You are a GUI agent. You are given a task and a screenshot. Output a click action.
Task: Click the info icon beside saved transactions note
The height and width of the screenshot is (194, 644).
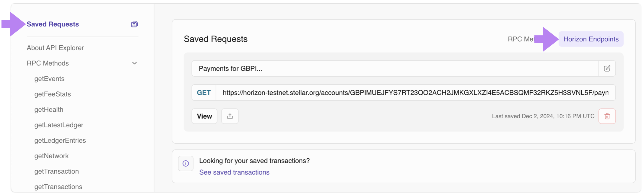click(x=186, y=163)
